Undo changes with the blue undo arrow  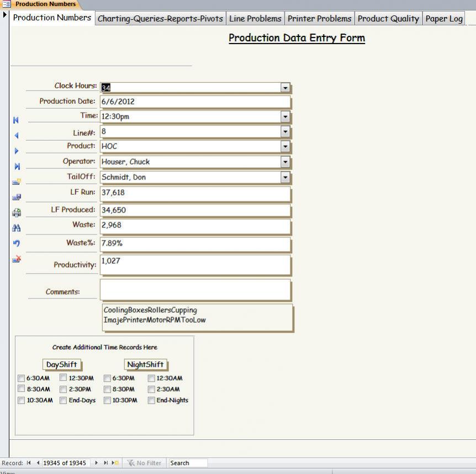tap(17, 243)
